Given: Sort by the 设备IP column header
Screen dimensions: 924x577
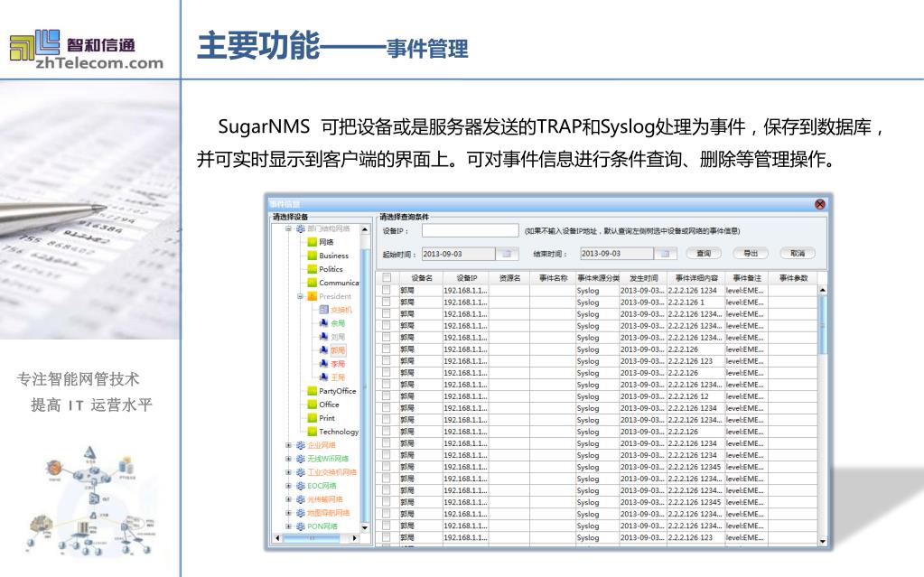Looking at the screenshot, I should pos(466,278).
